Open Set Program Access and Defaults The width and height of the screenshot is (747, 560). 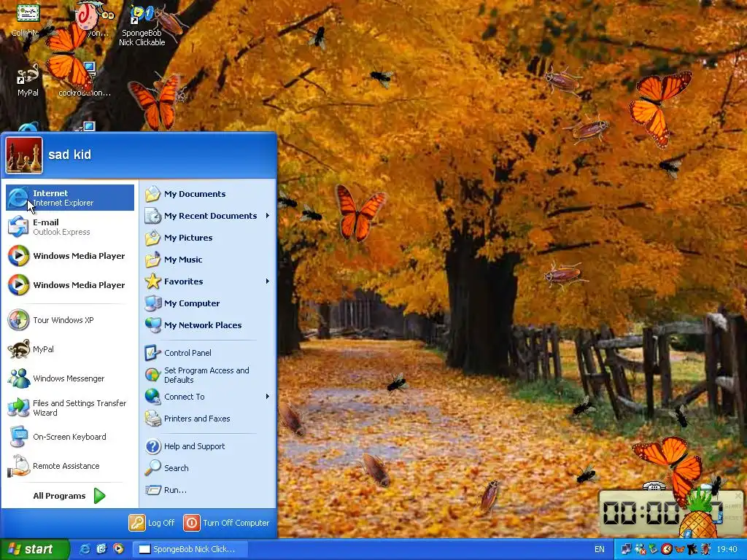[x=208, y=375]
